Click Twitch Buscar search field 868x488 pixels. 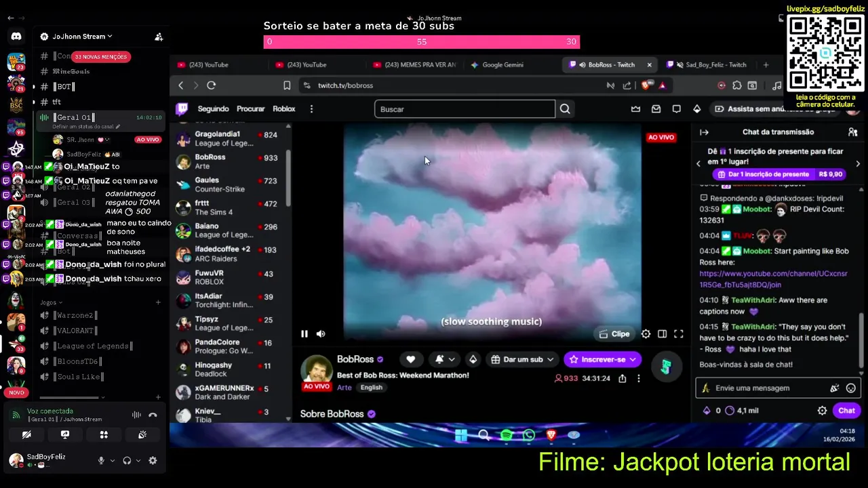[465, 109]
